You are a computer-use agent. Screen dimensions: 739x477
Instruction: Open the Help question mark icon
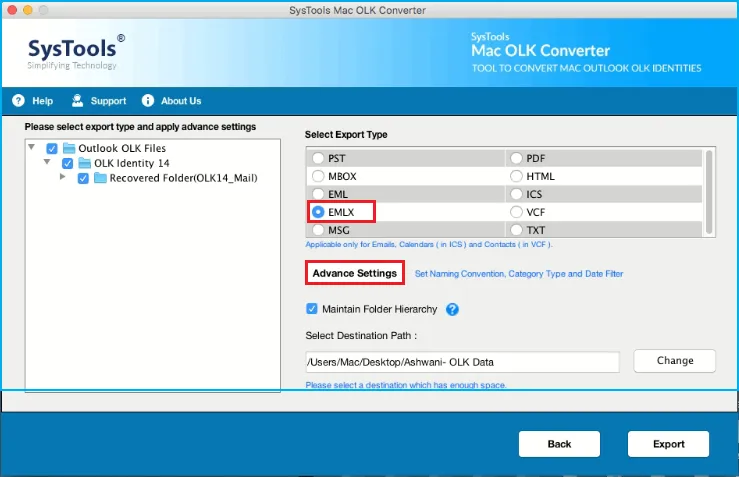(18, 100)
